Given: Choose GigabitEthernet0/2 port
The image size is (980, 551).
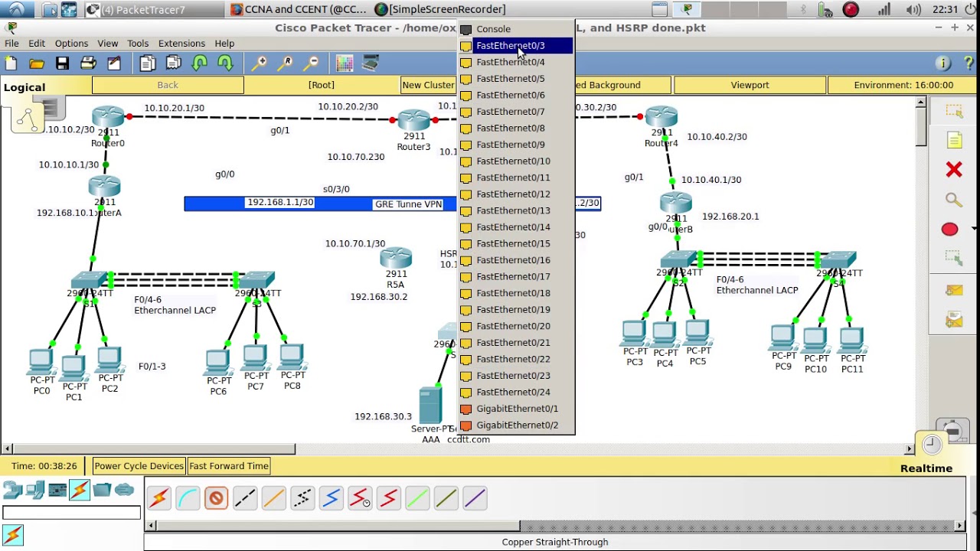Looking at the screenshot, I should 516,425.
